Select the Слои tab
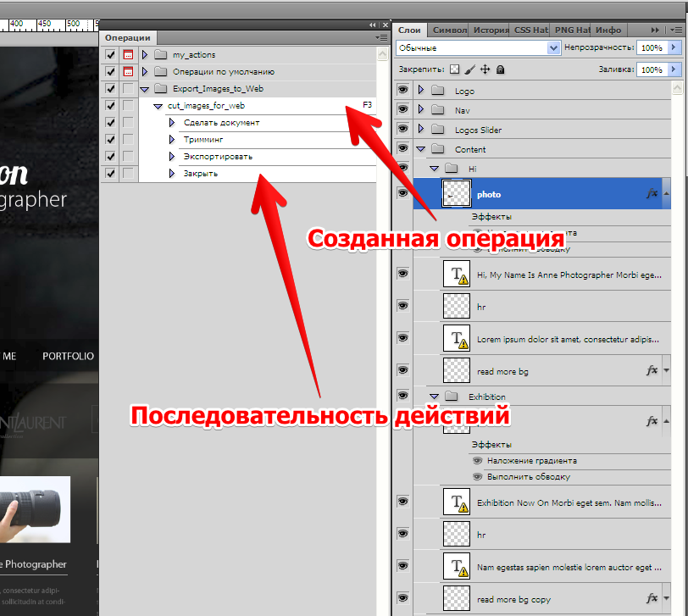 click(x=409, y=30)
